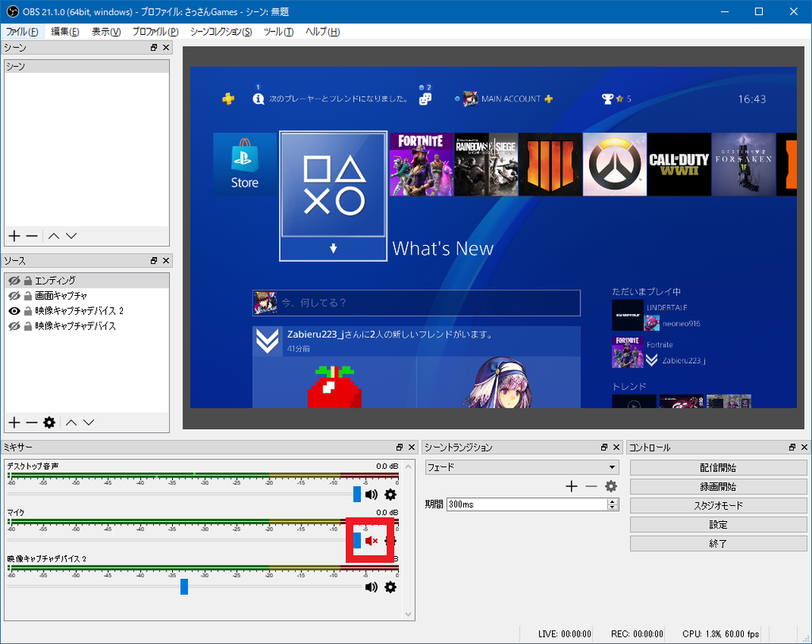Close the Scene Transitions panel

coord(616,447)
